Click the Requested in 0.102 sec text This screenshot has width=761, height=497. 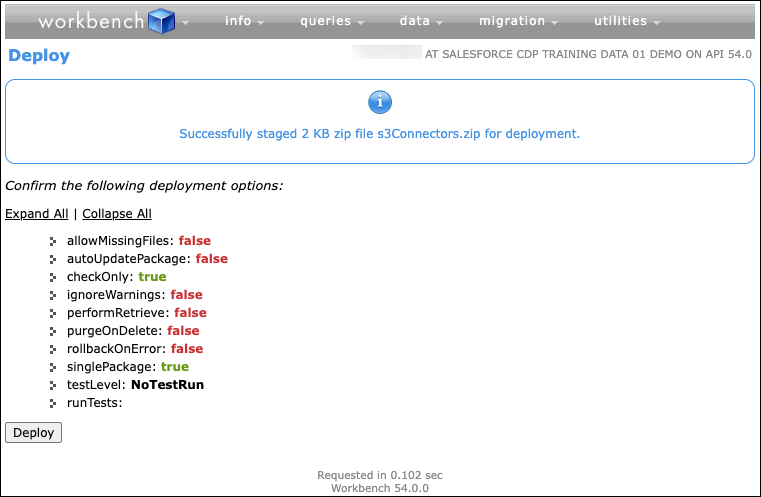380,475
